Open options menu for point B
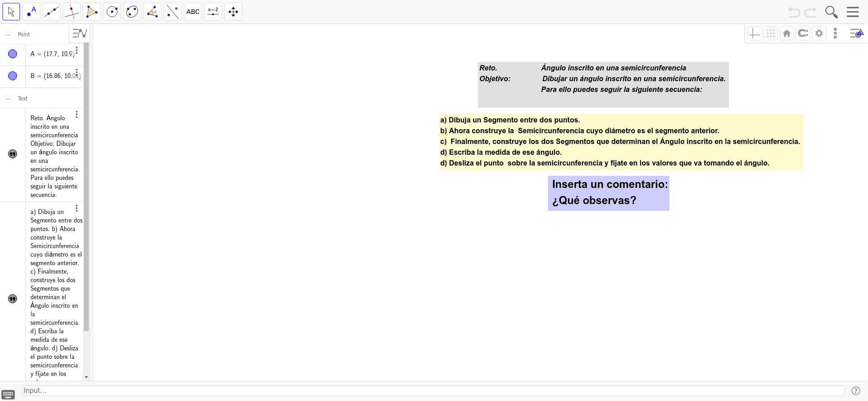The height and width of the screenshot is (401, 868). 77,72
